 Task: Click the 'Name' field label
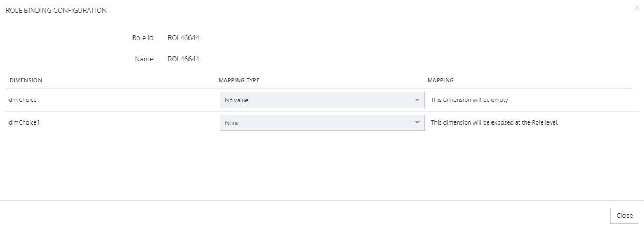pos(144,59)
